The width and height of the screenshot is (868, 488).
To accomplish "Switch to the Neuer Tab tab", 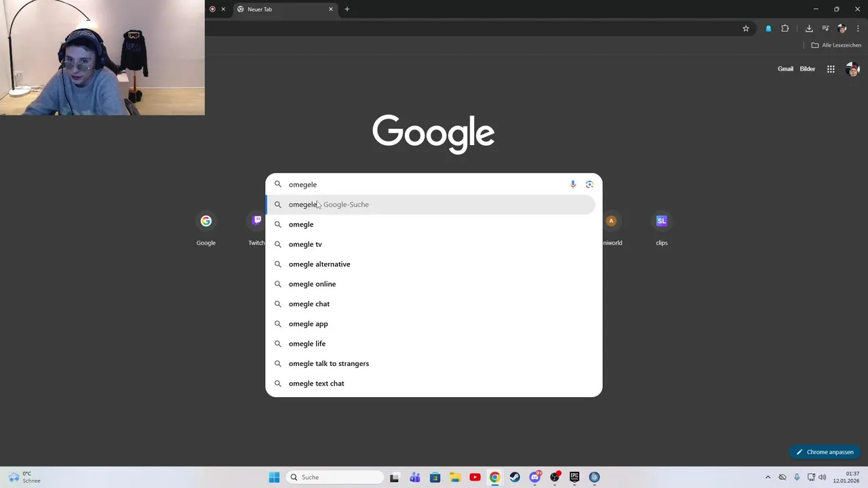I will pos(283,9).
